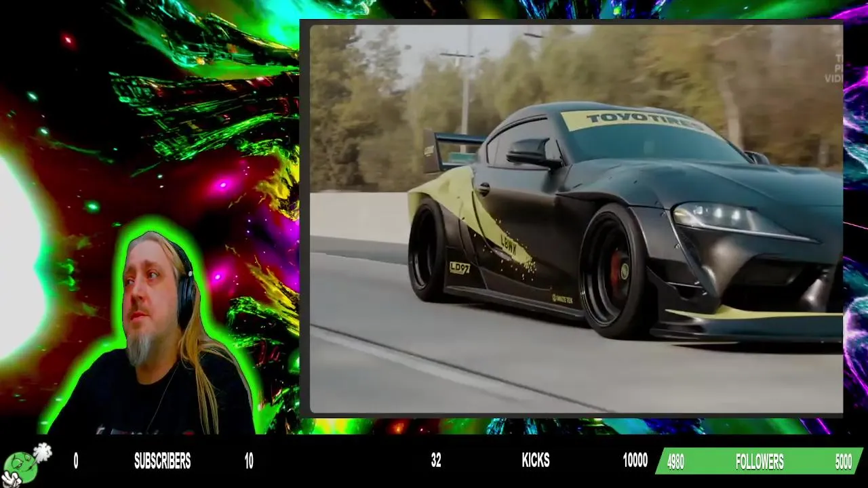The width and height of the screenshot is (868, 488).
Task: Click the kicks current count 32
Action: [x=436, y=461]
